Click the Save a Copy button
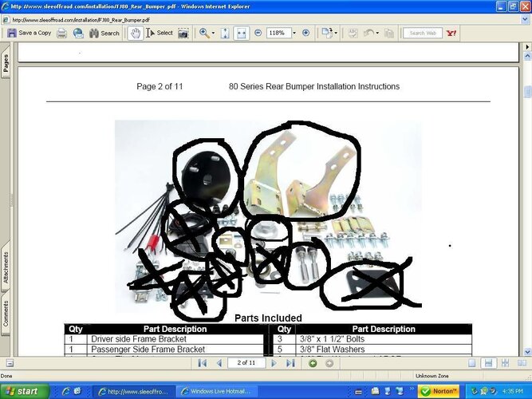 tap(29, 33)
